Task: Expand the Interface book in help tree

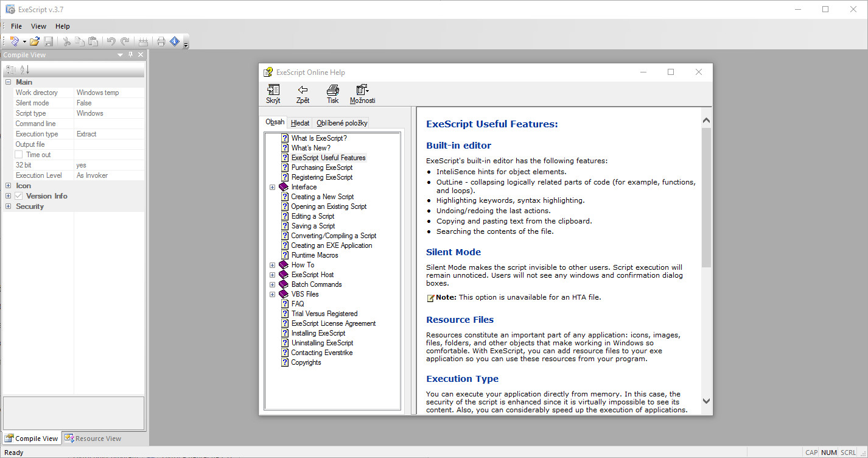Action: point(273,187)
